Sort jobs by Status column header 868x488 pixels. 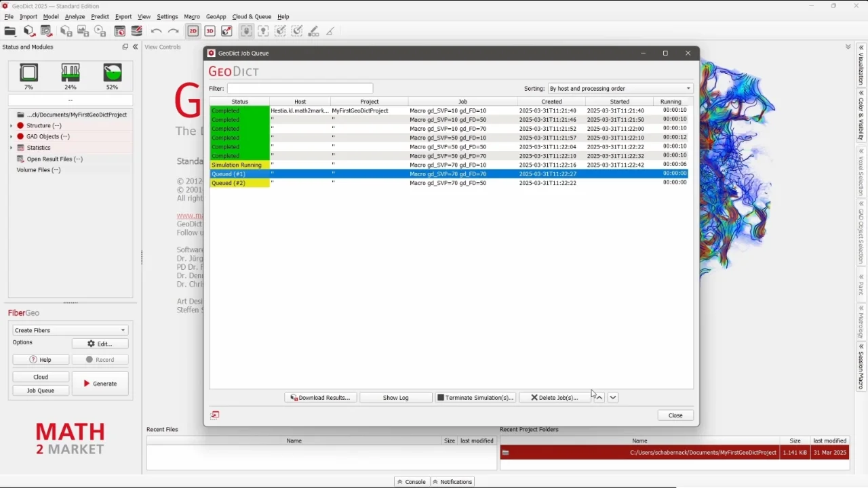click(239, 102)
